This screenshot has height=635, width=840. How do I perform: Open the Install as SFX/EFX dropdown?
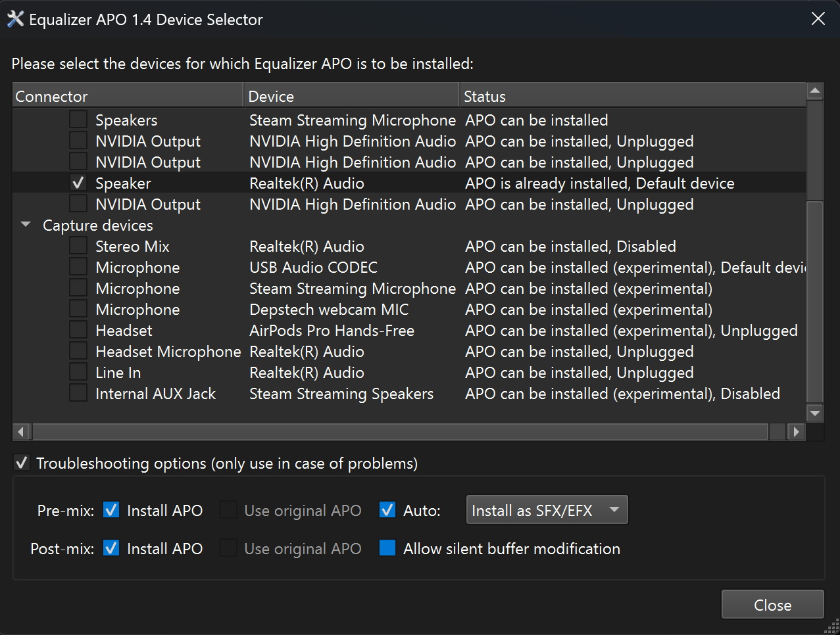coord(547,510)
